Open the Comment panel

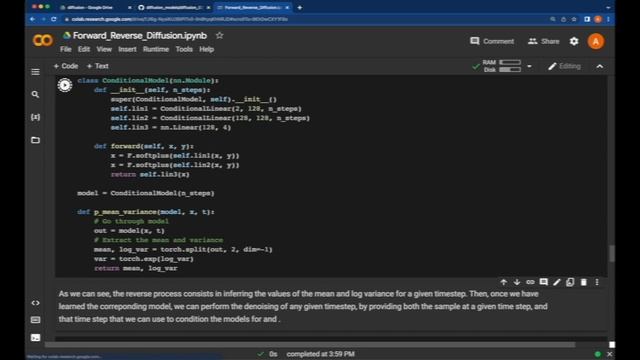point(492,41)
